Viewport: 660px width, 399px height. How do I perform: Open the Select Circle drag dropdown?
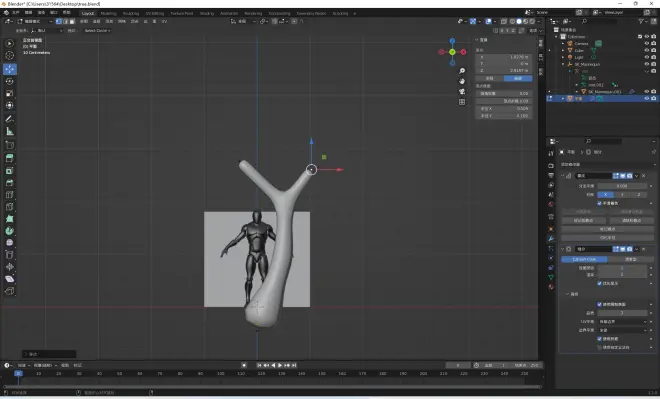[x=97, y=30]
